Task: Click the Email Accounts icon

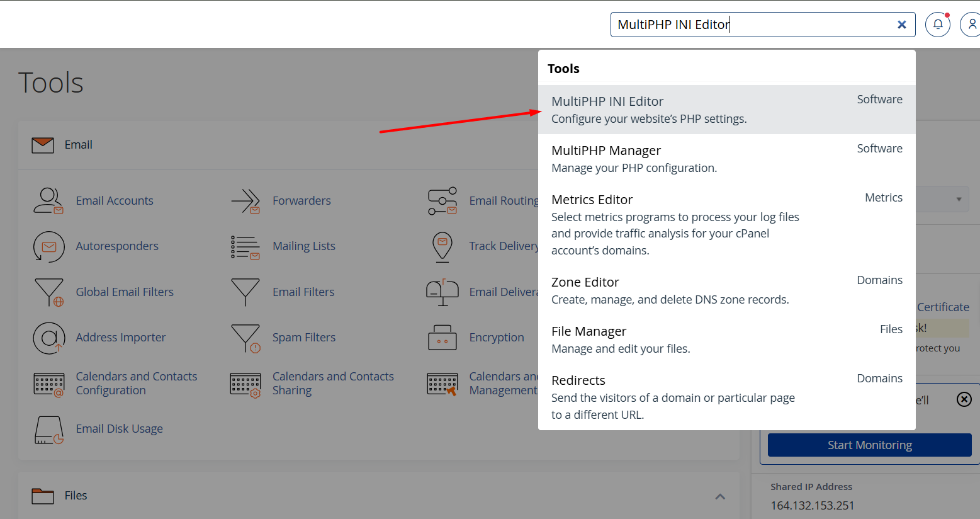Action: point(48,200)
